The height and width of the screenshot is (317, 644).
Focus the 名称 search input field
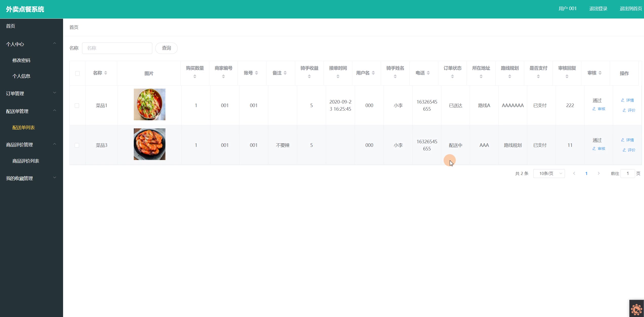117,48
